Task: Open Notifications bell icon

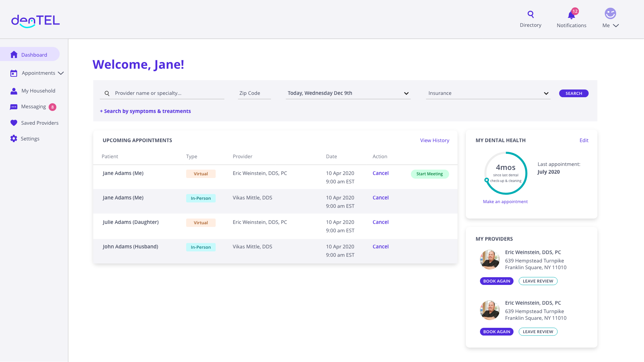Action: point(571,15)
